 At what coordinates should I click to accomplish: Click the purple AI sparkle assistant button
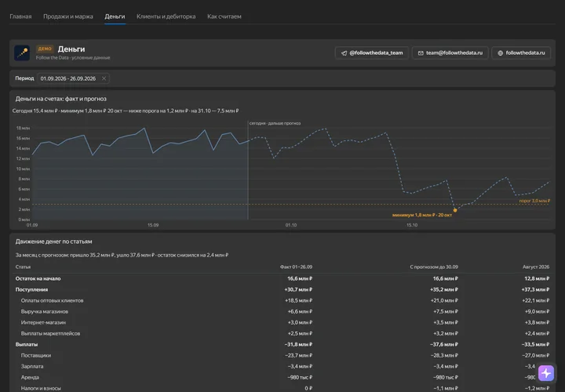coord(546,373)
